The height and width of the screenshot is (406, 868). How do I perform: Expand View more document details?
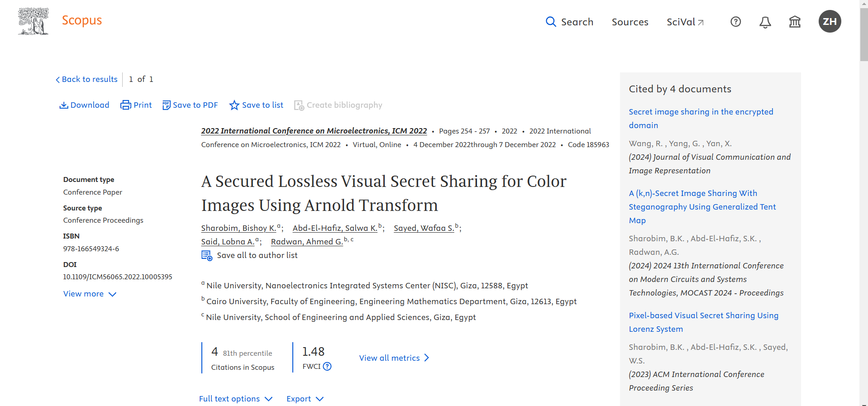(90, 294)
